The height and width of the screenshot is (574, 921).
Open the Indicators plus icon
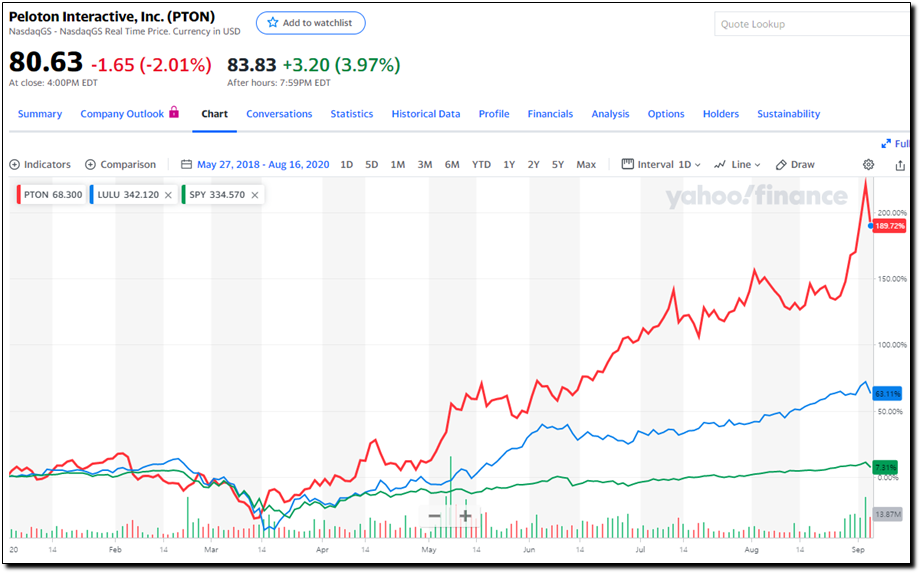tap(15, 165)
